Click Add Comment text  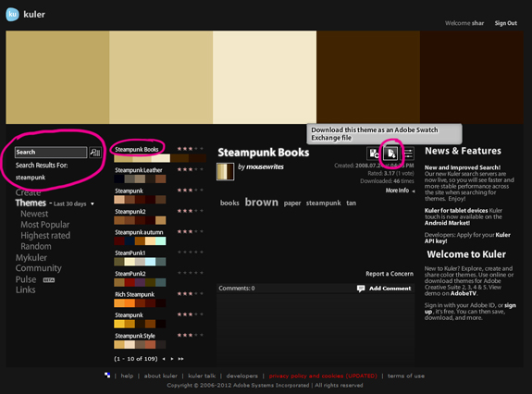pos(390,289)
